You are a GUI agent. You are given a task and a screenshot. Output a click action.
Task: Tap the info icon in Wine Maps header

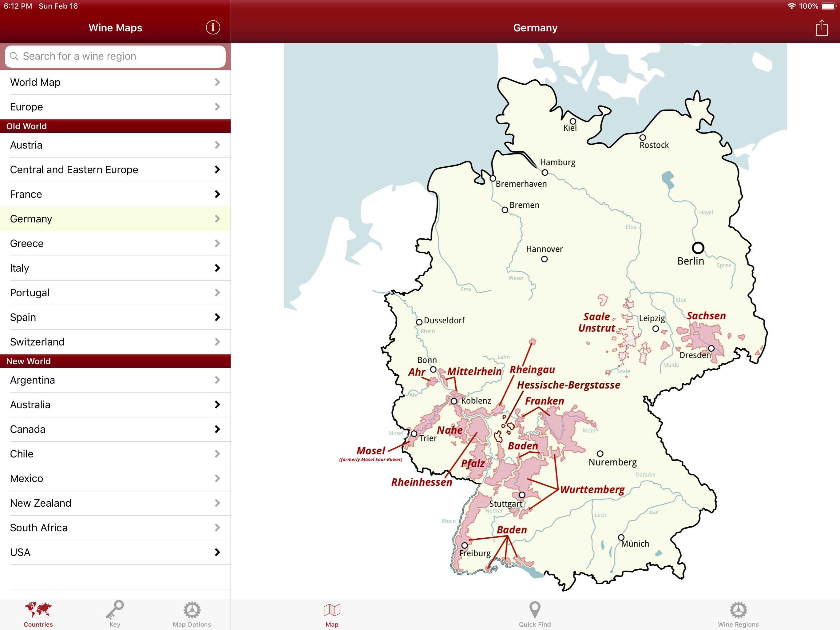click(213, 27)
